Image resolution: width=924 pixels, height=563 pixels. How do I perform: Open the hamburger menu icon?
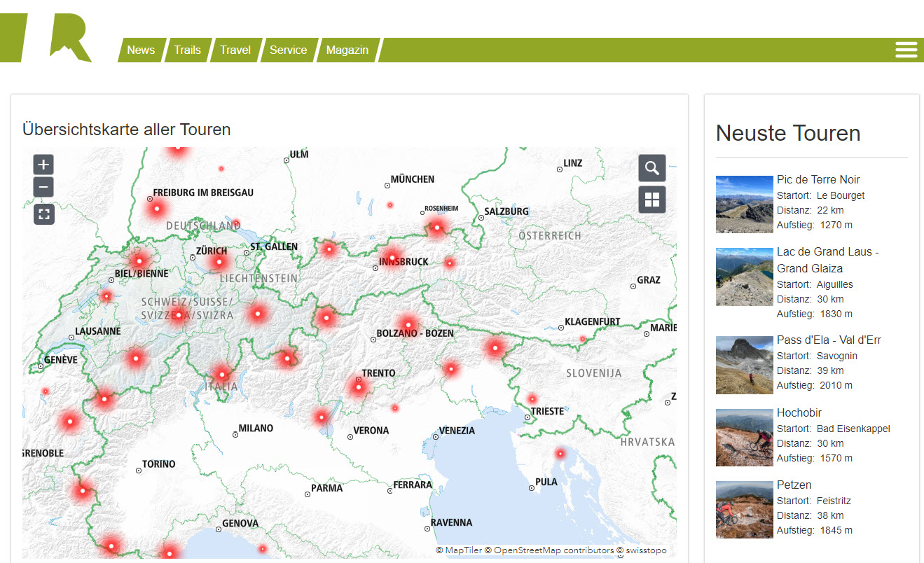click(x=906, y=50)
